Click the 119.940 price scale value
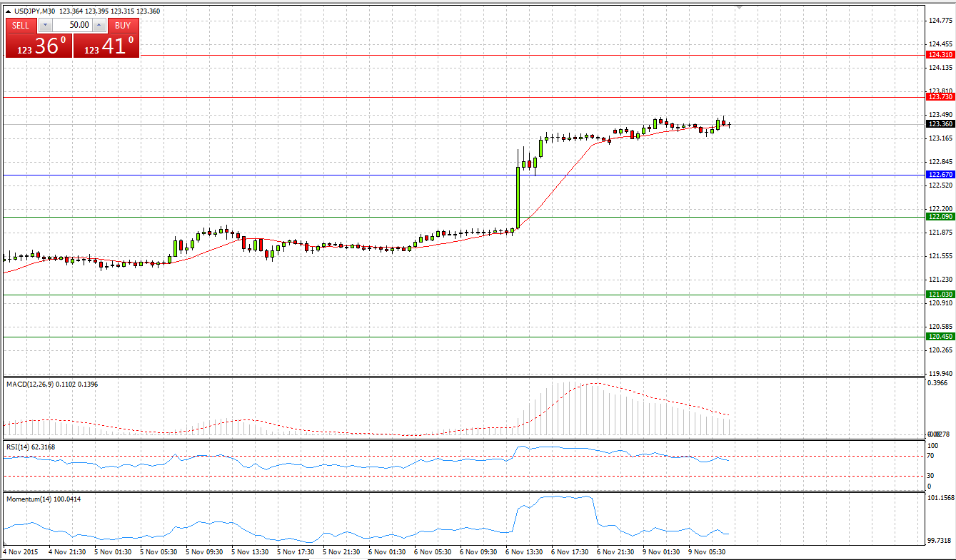Image resolution: width=956 pixels, height=560 pixels. coord(940,373)
